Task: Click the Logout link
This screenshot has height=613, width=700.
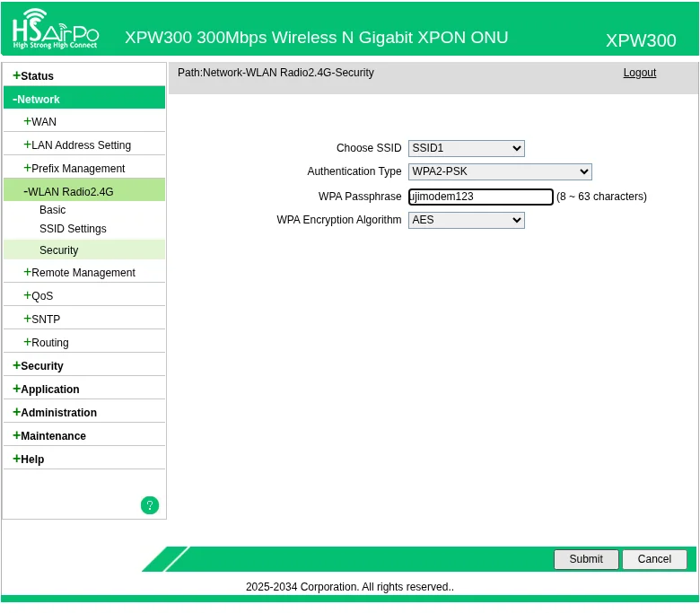Action: 639,73
